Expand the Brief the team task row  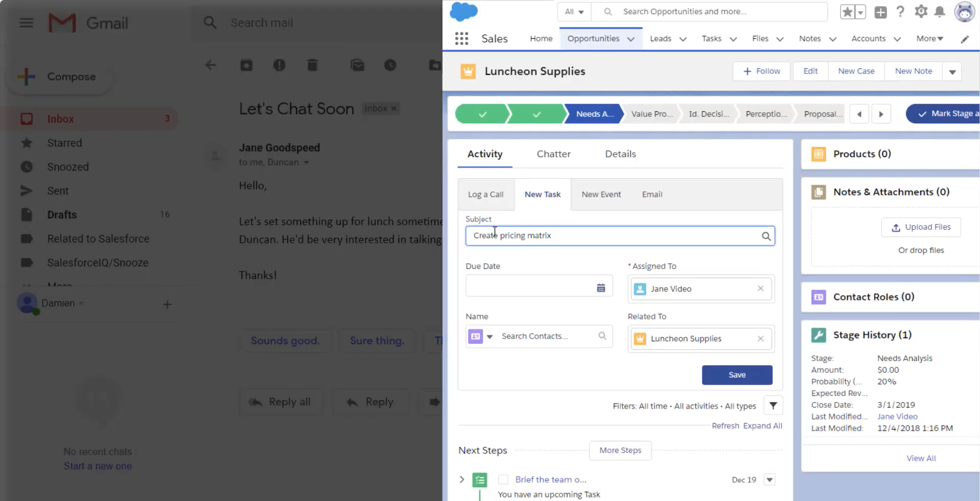click(x=461, y=480)
